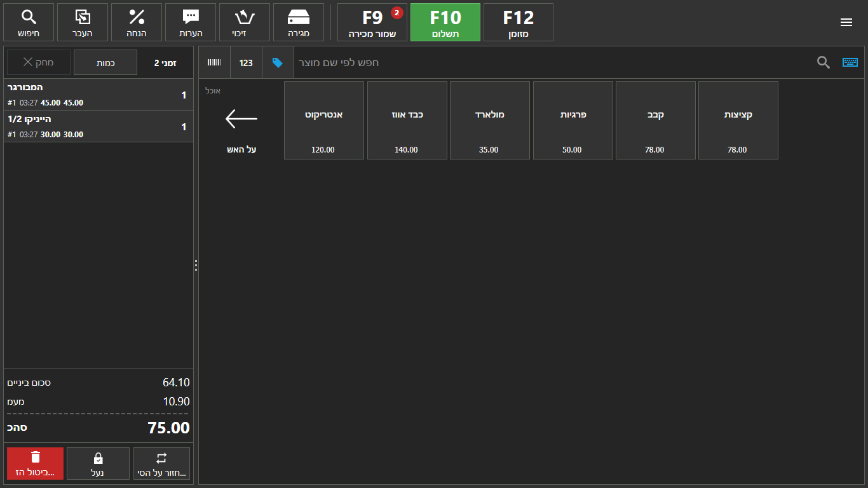This screenshot has height=488, width=868.
Task: Toggle the on-screen keyboard icon
Action: 850,62
